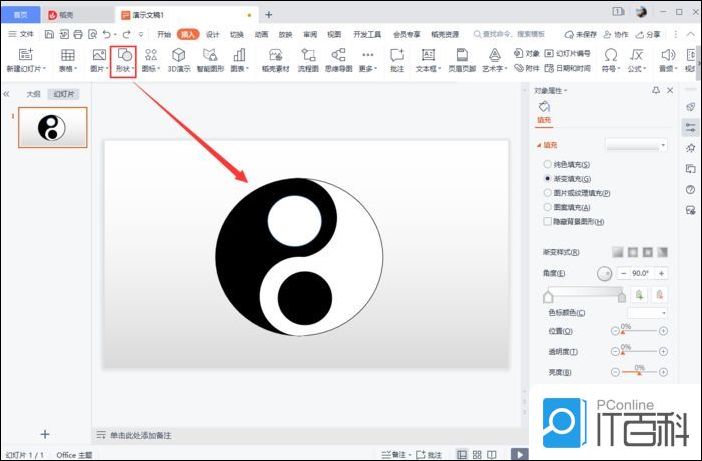702x461 pixels.
Task: Click the 3D演示 icon
Action: (x=179, y=60)
